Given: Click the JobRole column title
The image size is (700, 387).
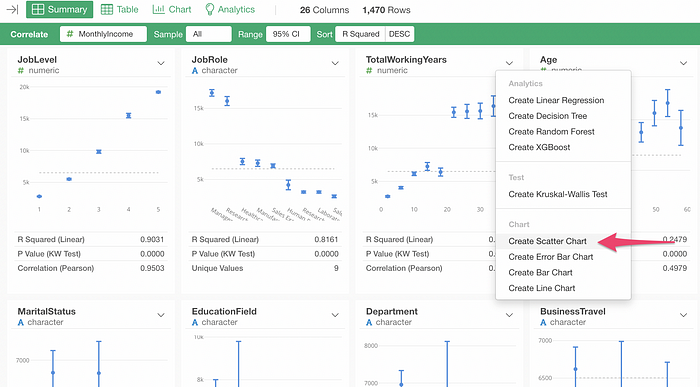Looking at the screenshot, I should pyautogui.click(x=209, y=59).
